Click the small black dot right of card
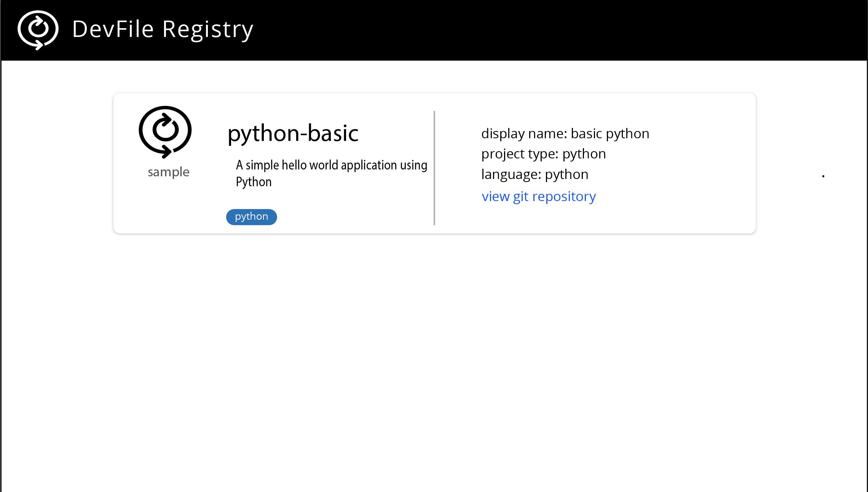 point(823,176)
